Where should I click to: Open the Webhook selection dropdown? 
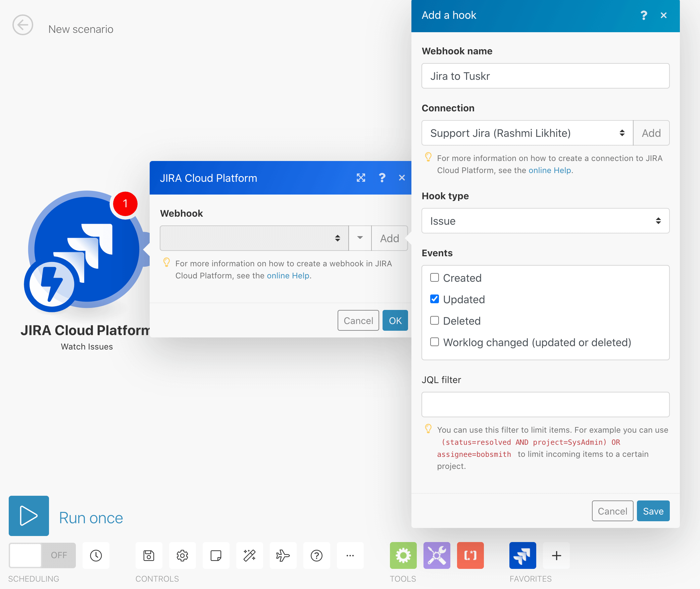pyautogui.click(x=254, y=238)
